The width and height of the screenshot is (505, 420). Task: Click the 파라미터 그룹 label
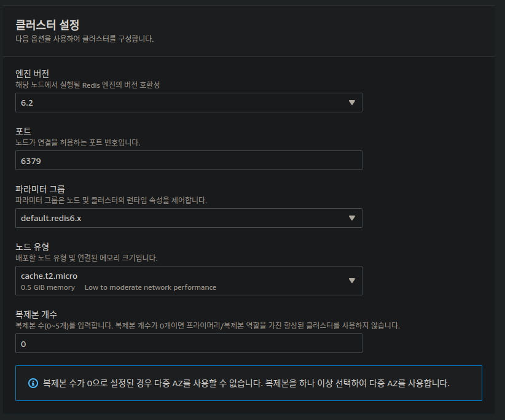(x=41, y=189)
